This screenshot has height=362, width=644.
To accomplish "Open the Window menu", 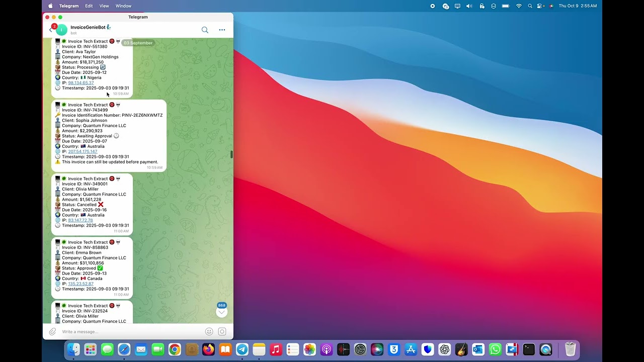I will (123, 6).
